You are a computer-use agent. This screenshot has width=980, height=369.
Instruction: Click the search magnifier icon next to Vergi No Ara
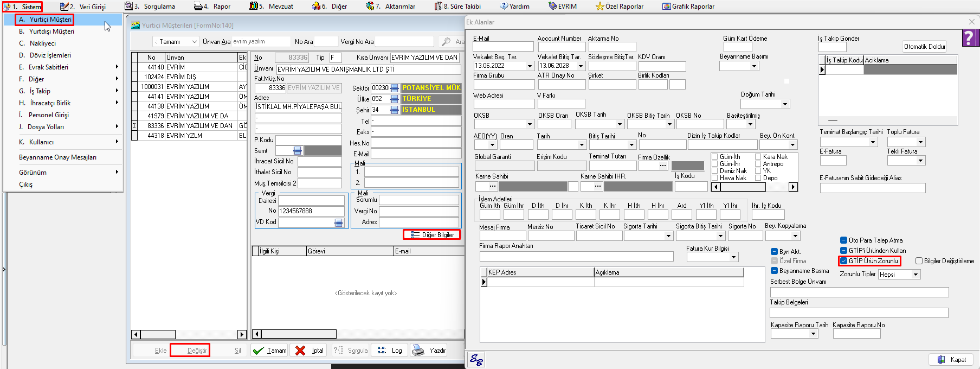(446, 42)
